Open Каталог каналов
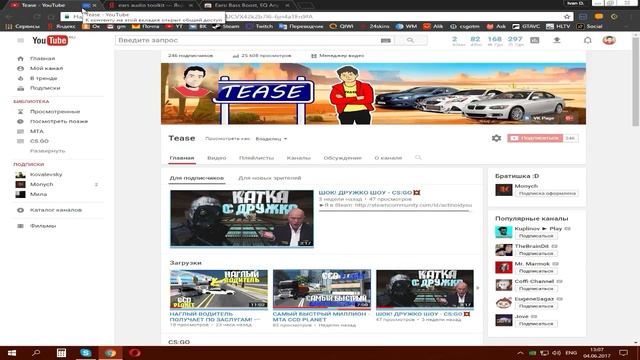Viewport: 640px width, 360px height. click(57, 210)
